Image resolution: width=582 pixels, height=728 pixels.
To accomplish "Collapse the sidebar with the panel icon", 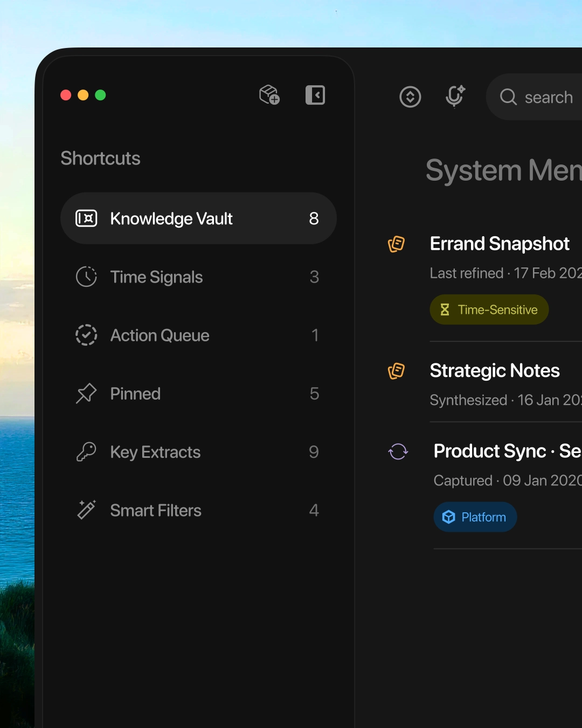I will click(x=315, y=95).
